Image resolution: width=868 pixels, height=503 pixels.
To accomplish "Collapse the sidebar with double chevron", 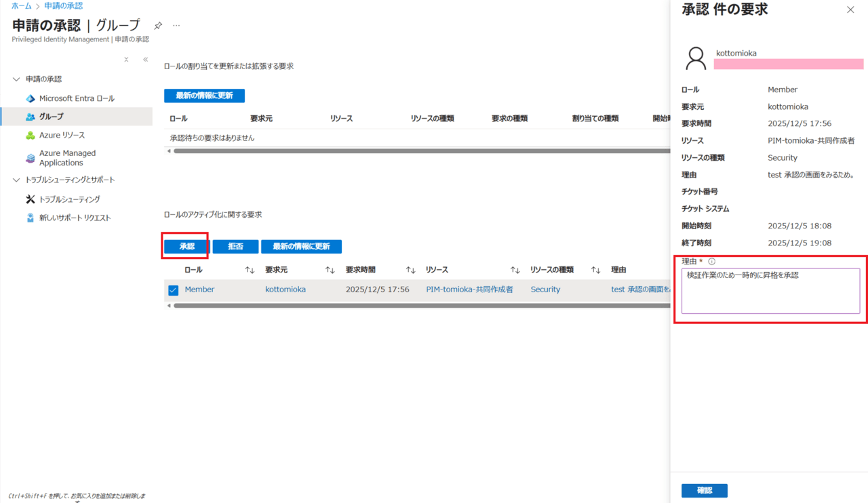I will pyautogui.click(x=145, y=60).
